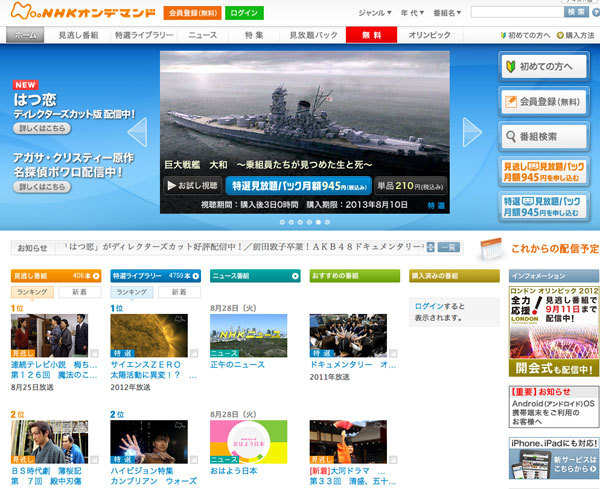600x489 pixels.
Task: Open the 年代 dropdown menu
Action: pos(414,14)
